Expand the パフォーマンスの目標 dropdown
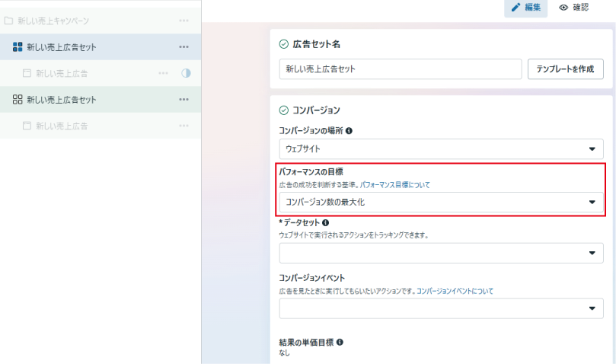 [x=441, y=203]
